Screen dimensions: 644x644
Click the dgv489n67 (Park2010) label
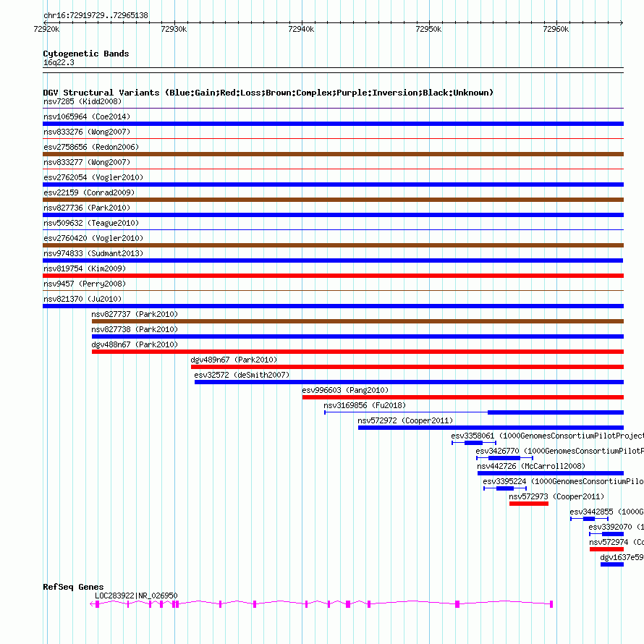point(234,360)
